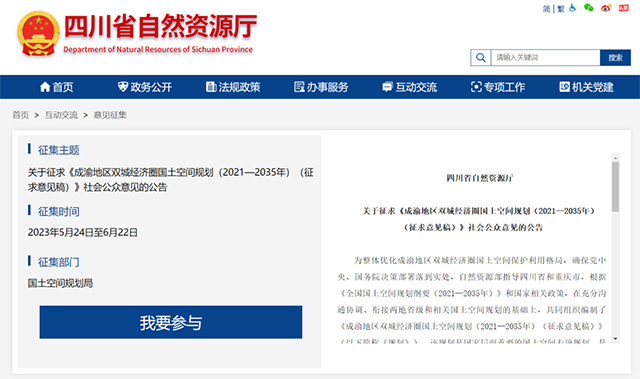The image size is (640, 379).
Task: Click the 征集部门 heading
Action: click(x=59, y=262)
